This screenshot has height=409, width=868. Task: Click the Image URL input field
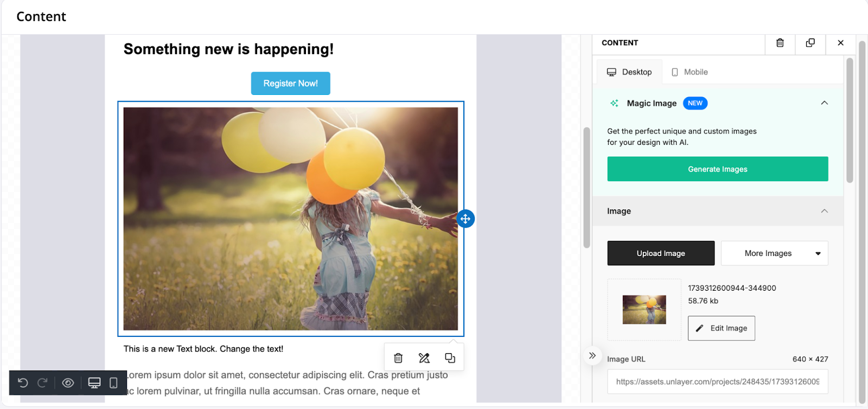(717, 382)
